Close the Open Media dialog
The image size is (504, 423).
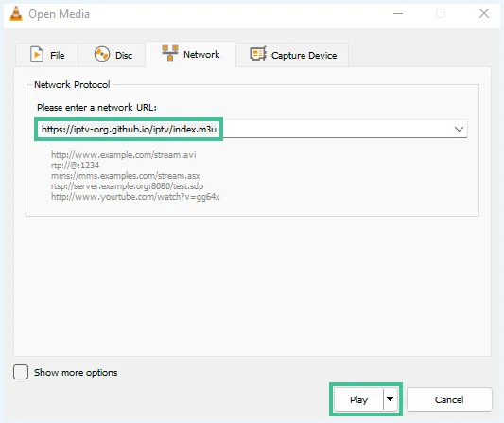click(484, 13)
